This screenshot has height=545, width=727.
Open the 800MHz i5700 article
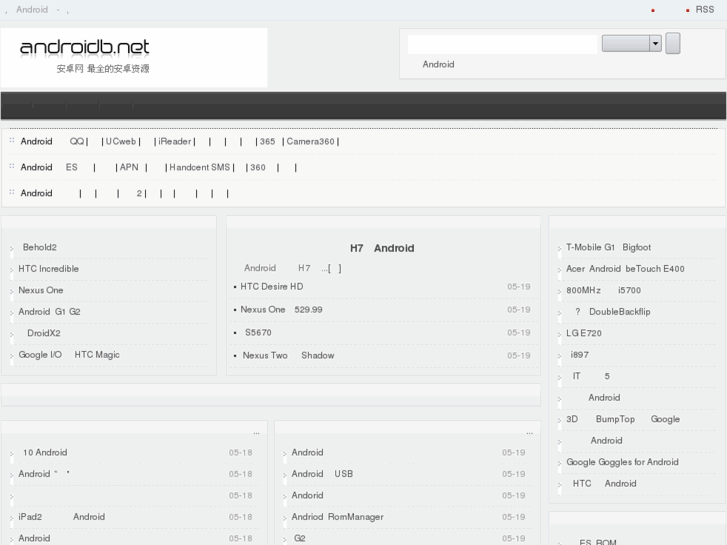click(x=603, y=290)
